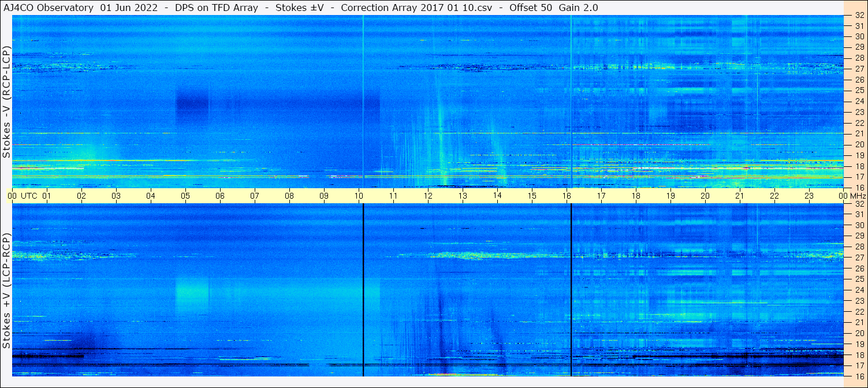Select hour 22 on the time axis
The width and height of the screenshot is (868, 388).
click(x=774, y=196)
